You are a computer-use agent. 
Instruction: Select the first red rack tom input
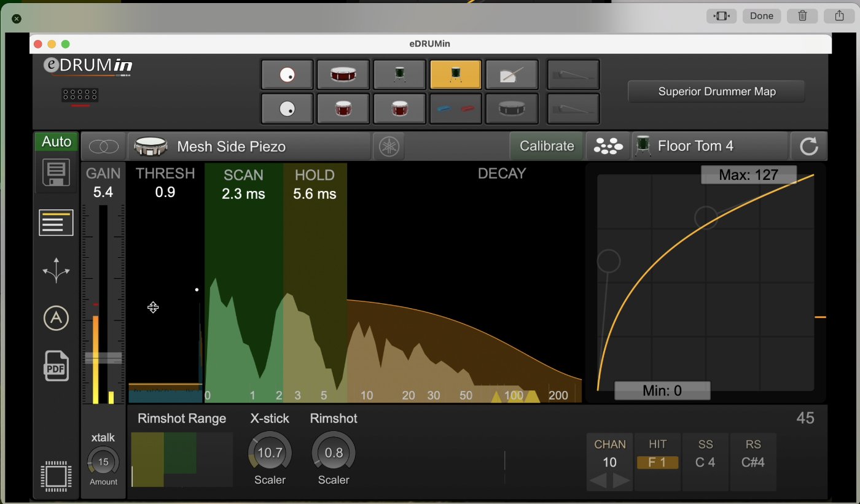click(x=343, y=109)
